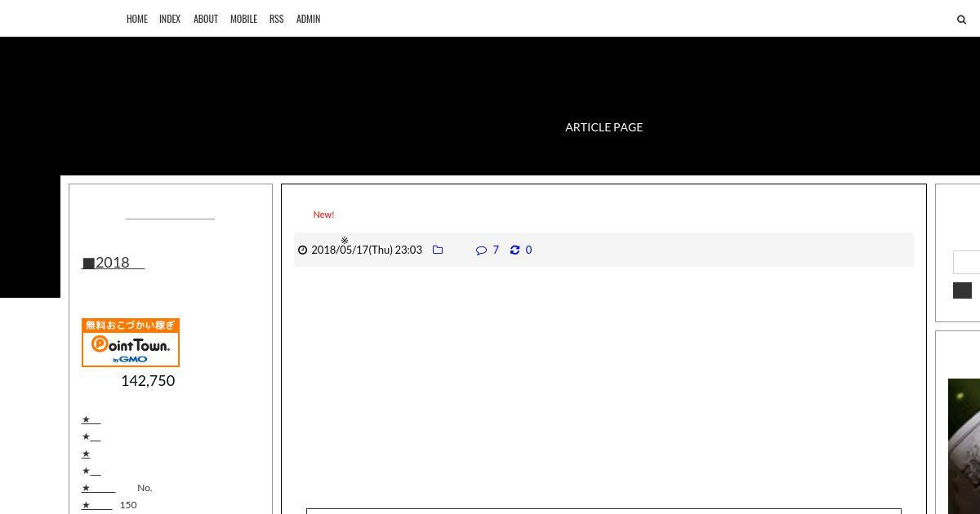Switch to the MOBILE version link
Screen dimensions: 980x514
[243, 19]
